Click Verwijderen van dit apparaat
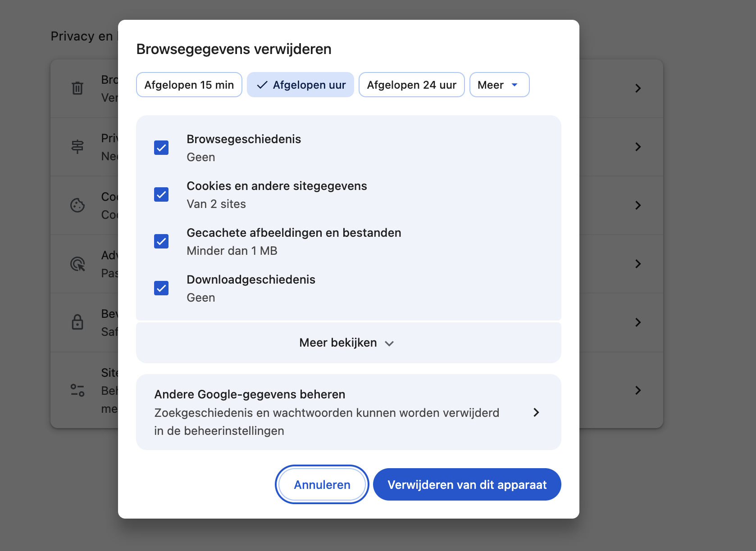 click(467, 484)
